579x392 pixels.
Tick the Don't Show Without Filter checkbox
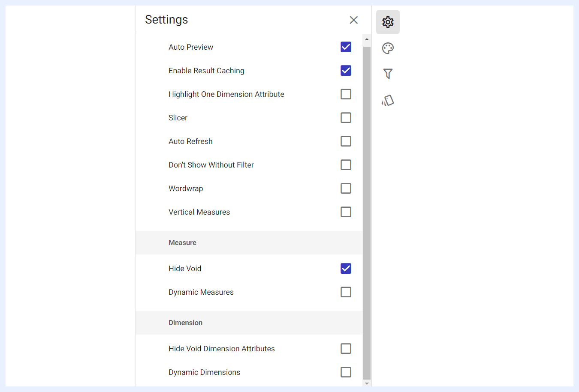click(x=346, y=165)
